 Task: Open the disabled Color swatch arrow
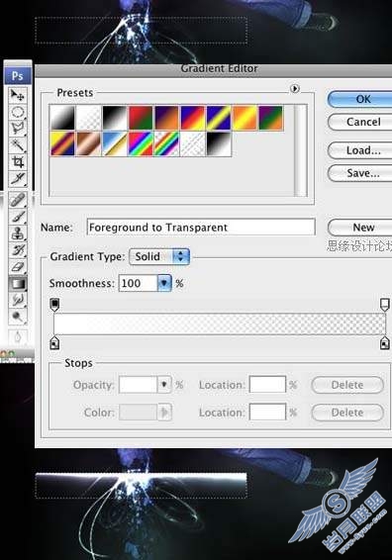(164, 413)
